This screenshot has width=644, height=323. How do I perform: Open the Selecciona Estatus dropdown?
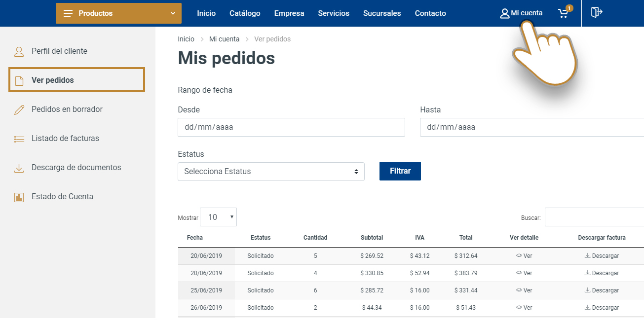pos(271,172)
